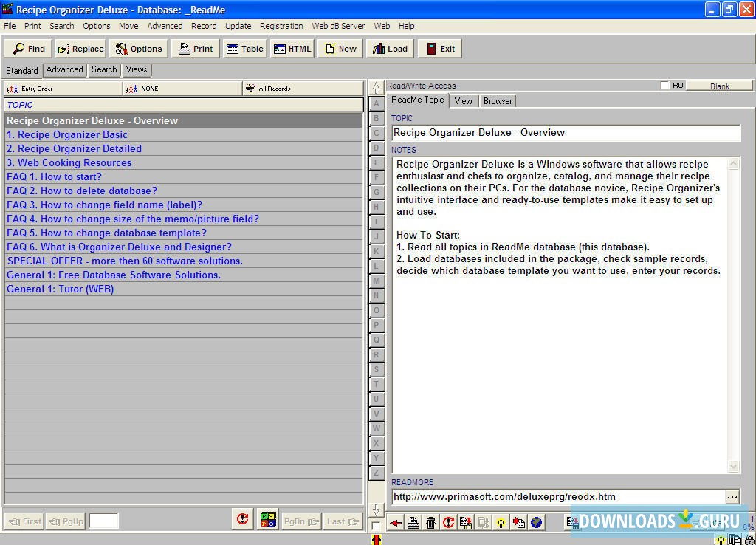756x545 pixels.
Task: Switch to Table view icon
Action: pos(244,48)
